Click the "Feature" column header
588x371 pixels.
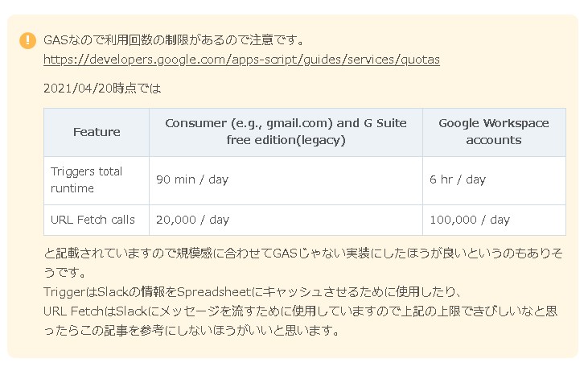(x=97, y=132)
